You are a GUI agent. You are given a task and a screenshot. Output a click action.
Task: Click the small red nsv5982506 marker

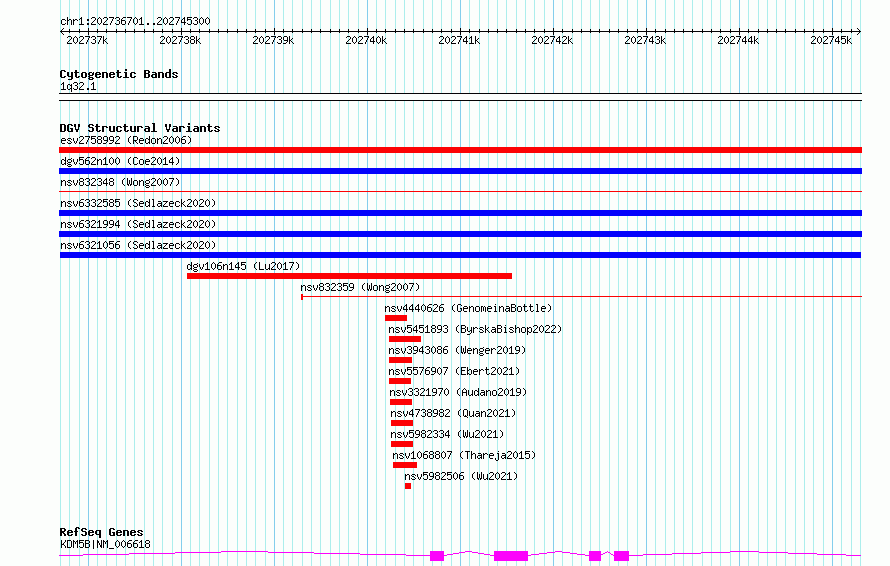[x=408, y=486]
